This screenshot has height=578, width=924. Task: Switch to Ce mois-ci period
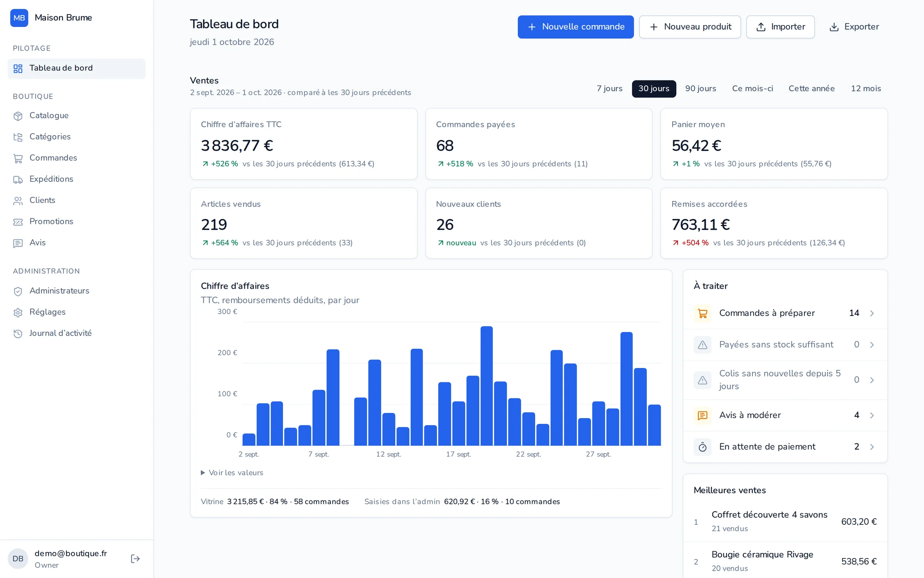coord(752,89)
